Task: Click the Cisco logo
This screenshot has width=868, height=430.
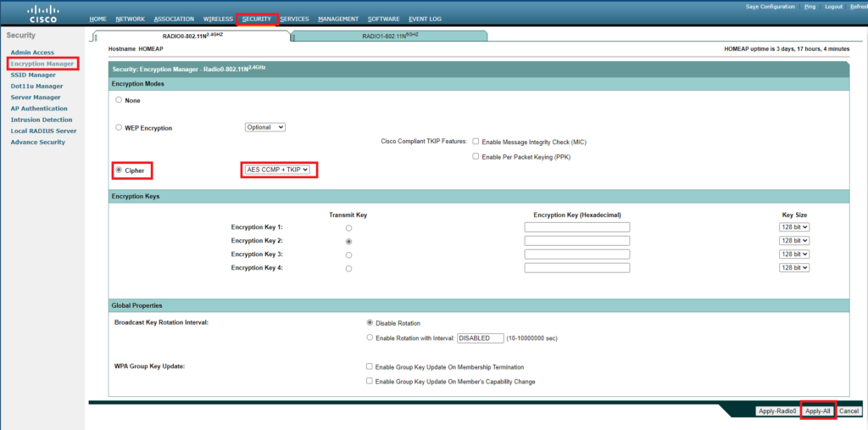Action: [x=42, y=14]
